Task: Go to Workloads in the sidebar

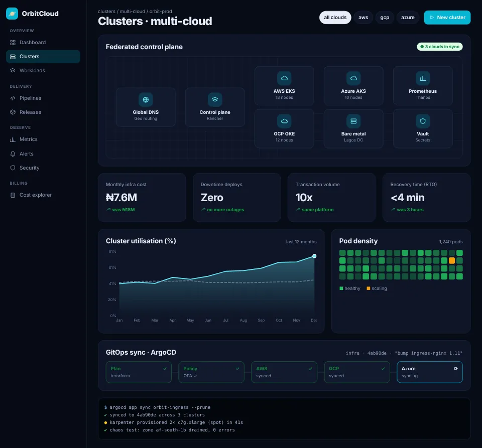Action: [x=43, y=70]
